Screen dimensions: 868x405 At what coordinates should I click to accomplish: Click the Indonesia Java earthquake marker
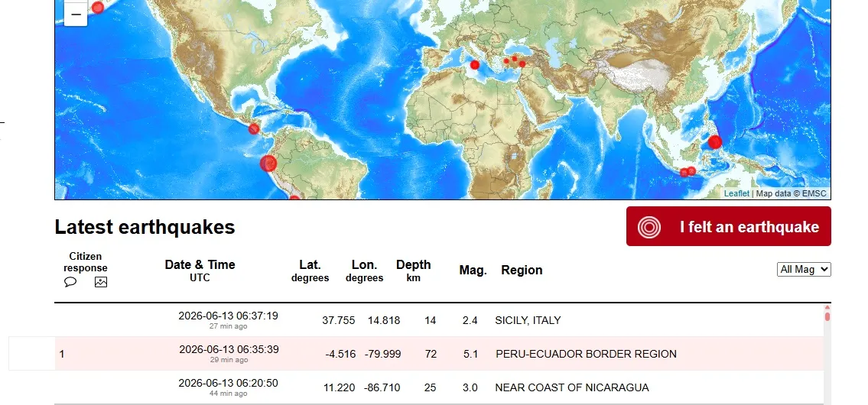click(684, 173)
